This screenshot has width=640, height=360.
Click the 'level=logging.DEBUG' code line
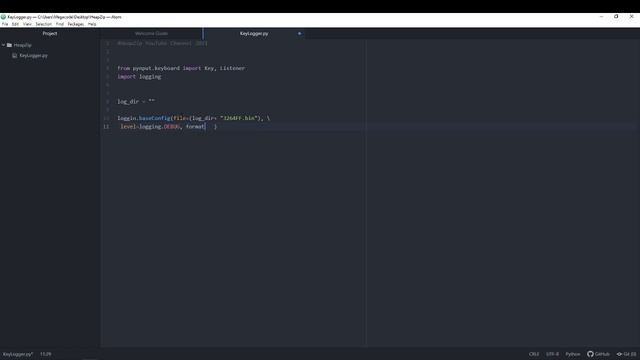(169, 127)
